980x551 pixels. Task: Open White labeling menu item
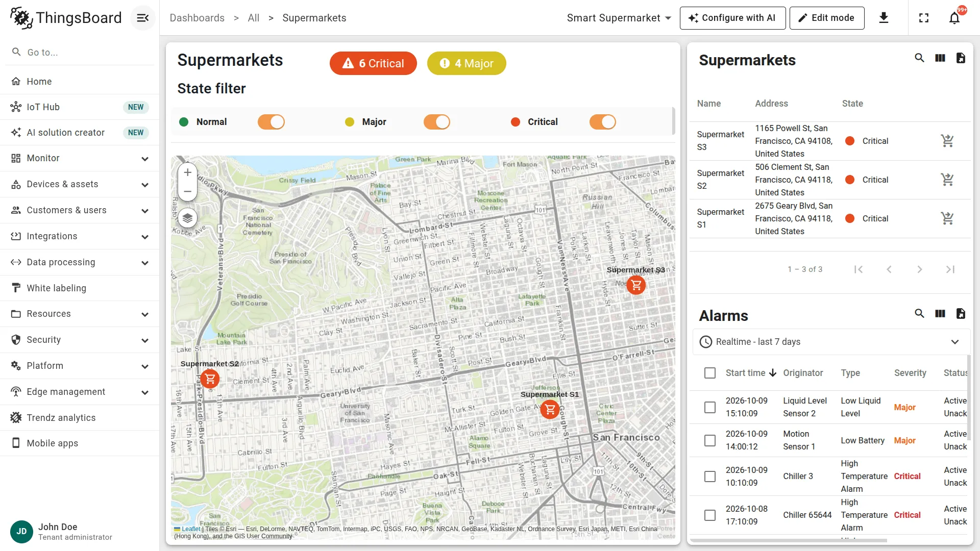click(x=80, y=288)
